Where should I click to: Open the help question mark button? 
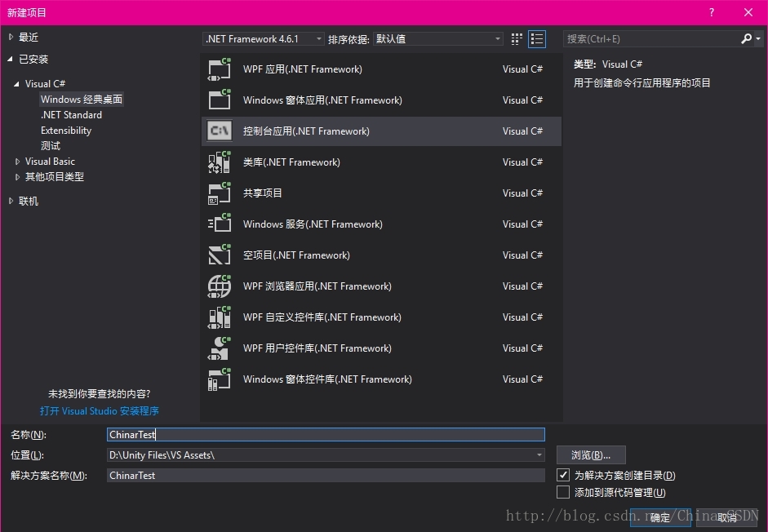pyautogui.click(x=712, y=13)
